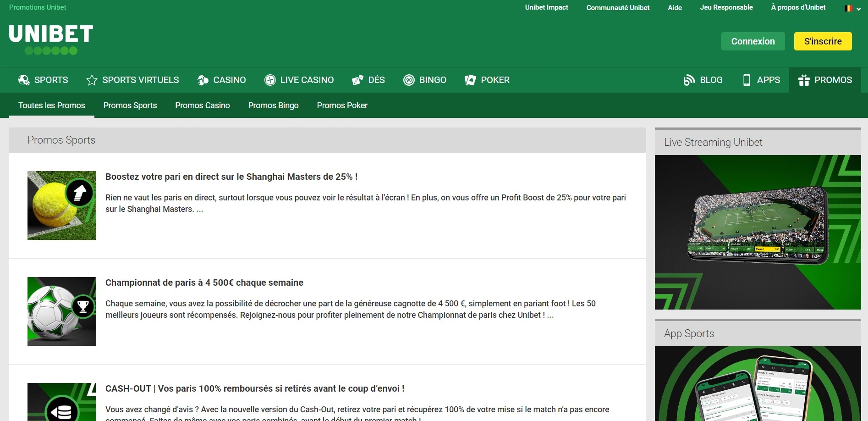This screenshot has width=868, height=421.
Task: Click the Cash-Out coins promo thumbnail
Action: pyautogui.click(x=62, y=402)
